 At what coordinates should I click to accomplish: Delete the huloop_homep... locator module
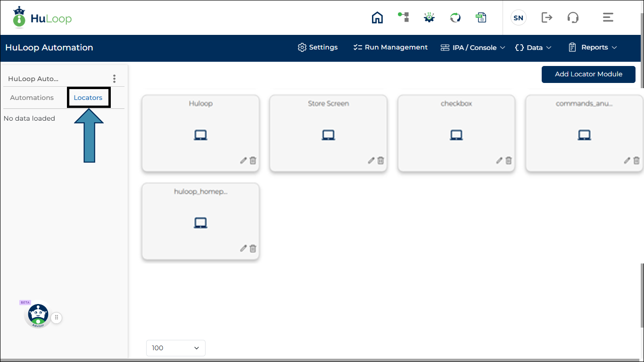click(253, 248)
